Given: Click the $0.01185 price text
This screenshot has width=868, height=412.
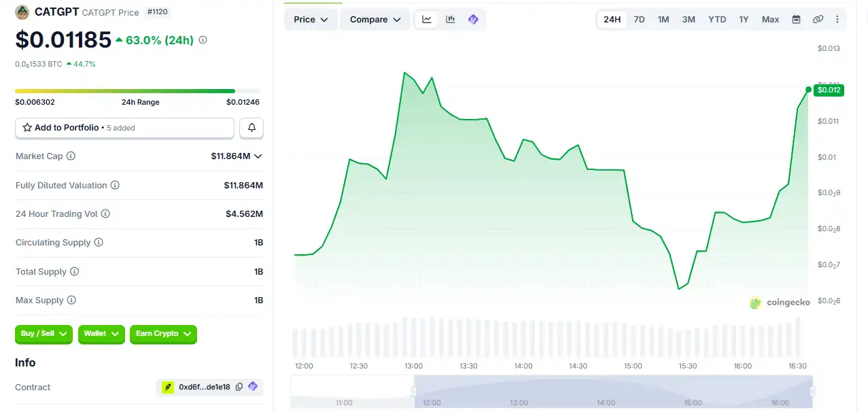Looking at the screenshot, I should pos(63,40).
